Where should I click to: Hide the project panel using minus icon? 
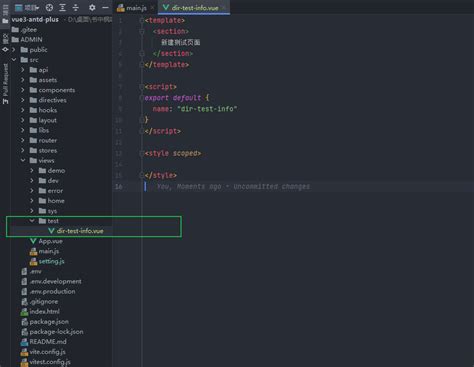[105, 7]
